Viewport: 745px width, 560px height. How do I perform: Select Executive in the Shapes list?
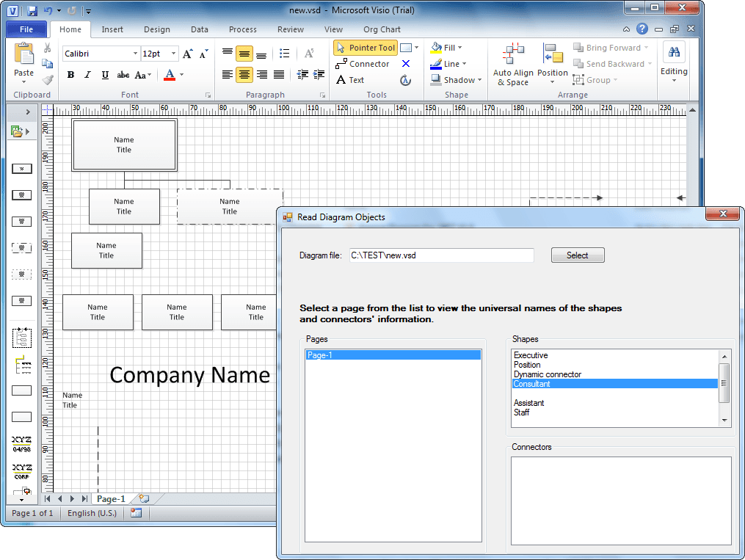(x=615, y=355)
